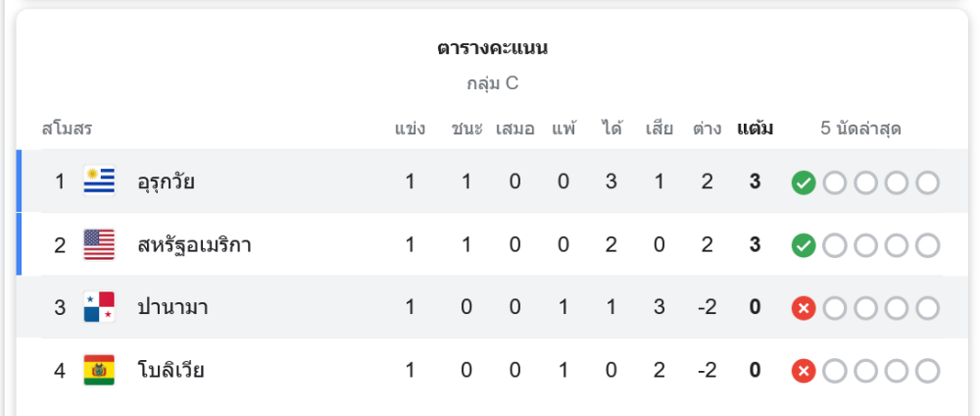Click the Uruguay flag icon
Image resolution: width=980 pixels, height=416 pixels.
click(99, 182)
